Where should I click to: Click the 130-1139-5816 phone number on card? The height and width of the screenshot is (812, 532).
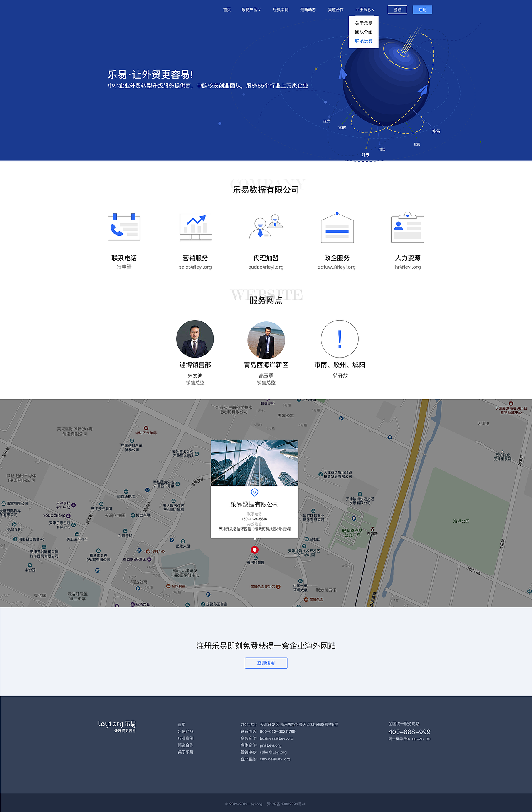click(x=254, y=519)
